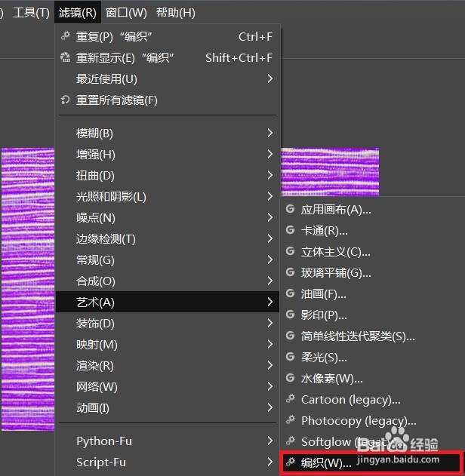Click the 模糊(B) menu label

(x=94, y=134)
